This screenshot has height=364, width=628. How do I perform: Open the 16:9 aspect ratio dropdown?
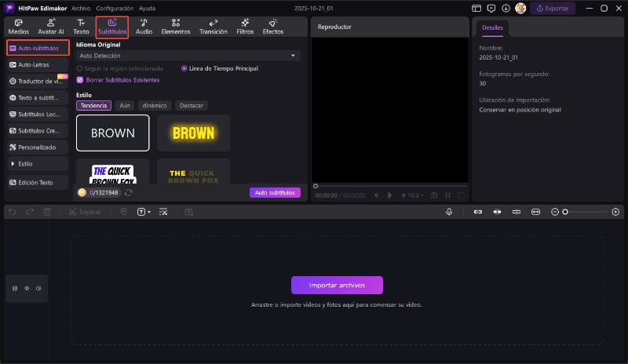(414, 195)
